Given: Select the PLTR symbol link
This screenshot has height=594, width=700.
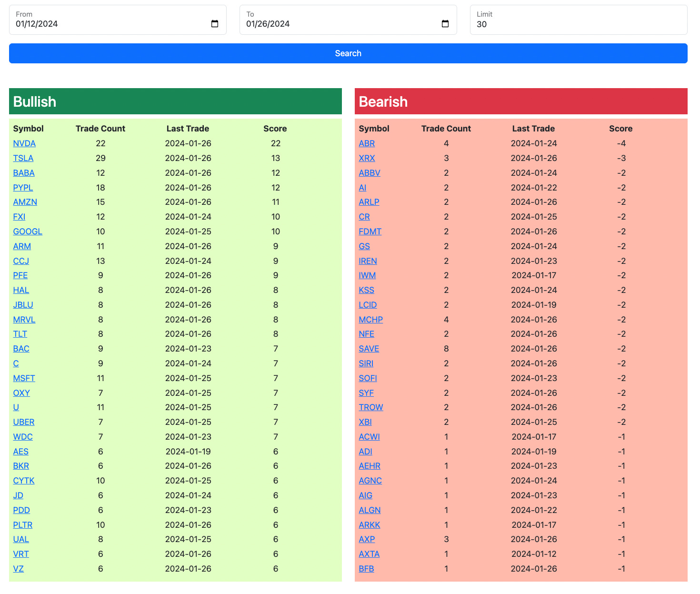Looking at the screenshot, I should point(23,525).
